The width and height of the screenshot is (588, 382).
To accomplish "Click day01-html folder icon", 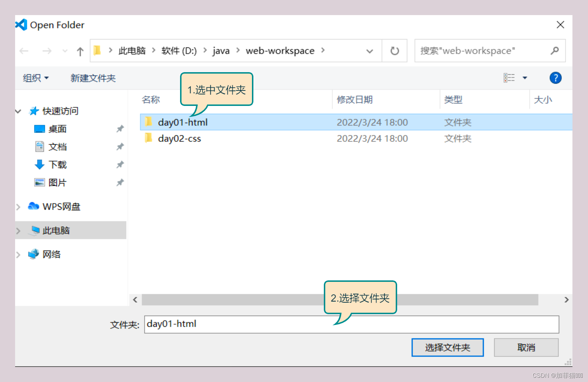I will pos(148,122).
